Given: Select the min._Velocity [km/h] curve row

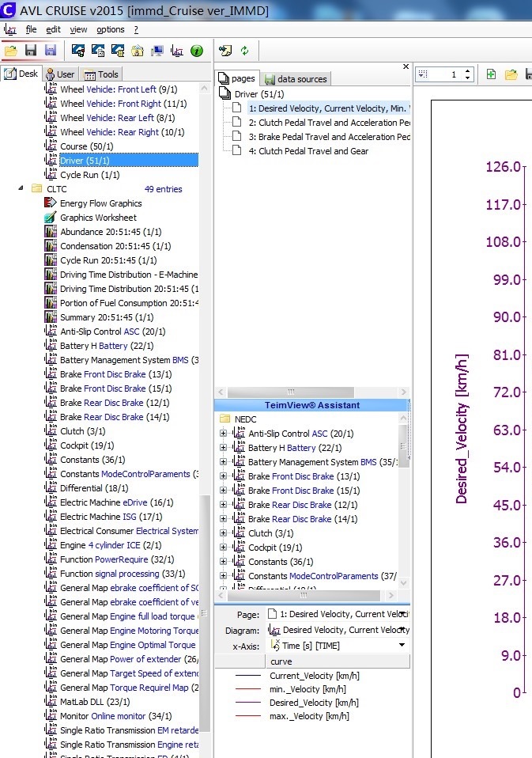Looking at the screenshot, I should click(x=312, y=689).
